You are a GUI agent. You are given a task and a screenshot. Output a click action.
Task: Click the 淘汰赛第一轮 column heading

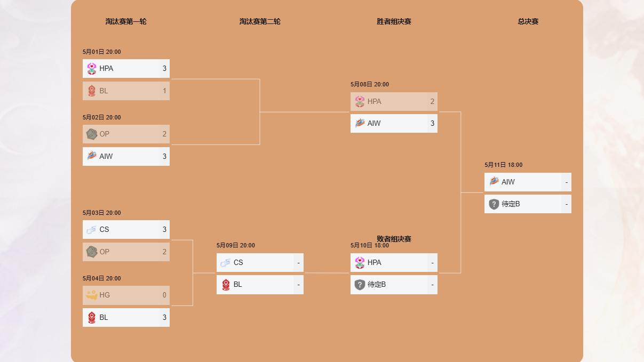[126, 21]
